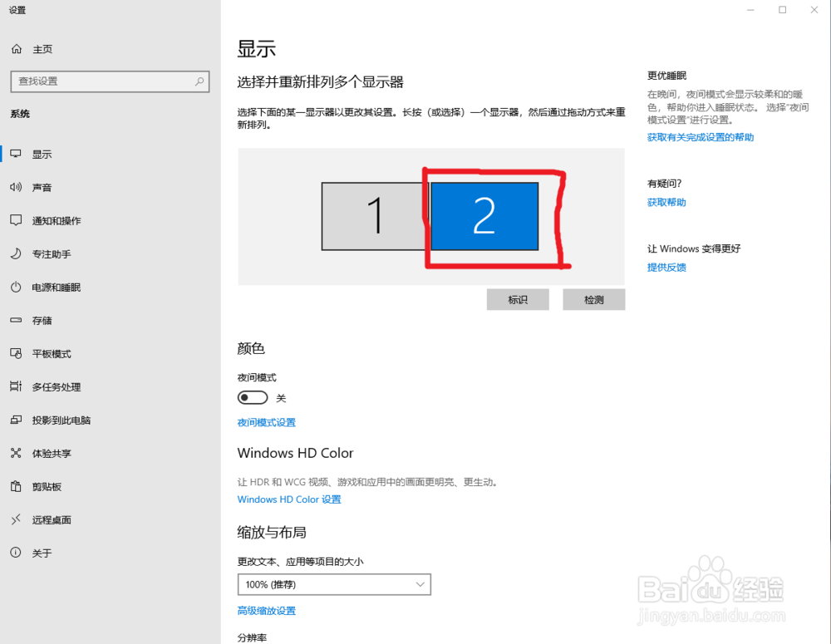Viewport: 831px width, 644px height.
Task: Select display monitor 1 rectangle
Action: pos(375,216)
